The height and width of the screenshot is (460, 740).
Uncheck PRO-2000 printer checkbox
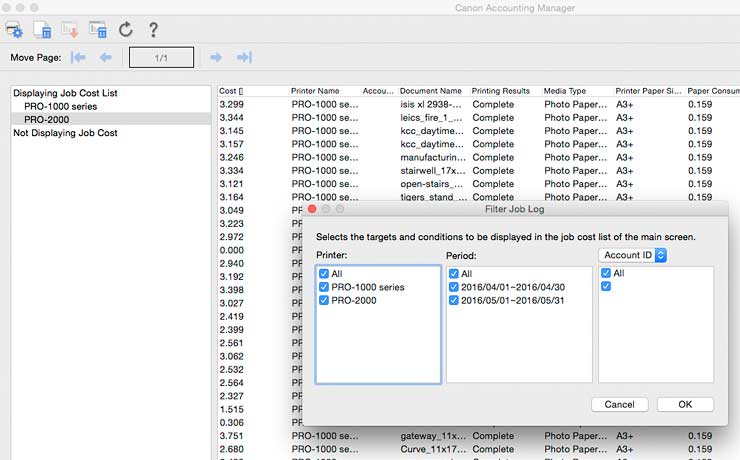click(324, 300)
